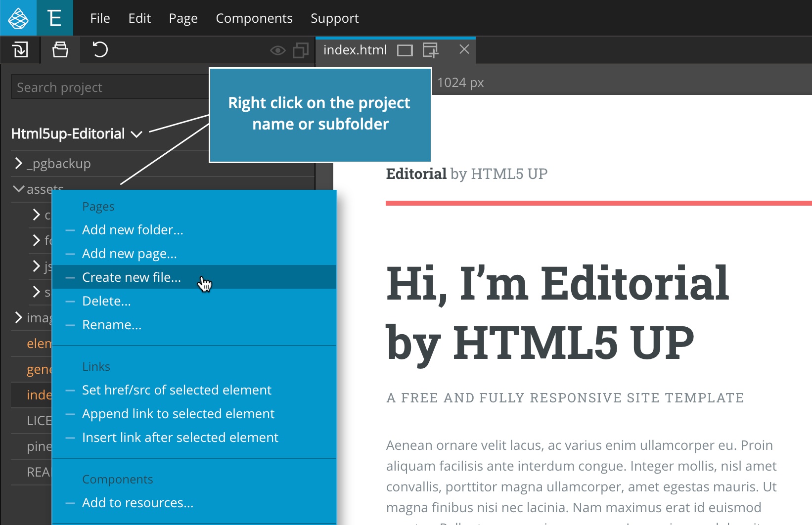Viewport: 812px width, 525px height.
Task: Close the index.html tab
Action: point(464,49)
